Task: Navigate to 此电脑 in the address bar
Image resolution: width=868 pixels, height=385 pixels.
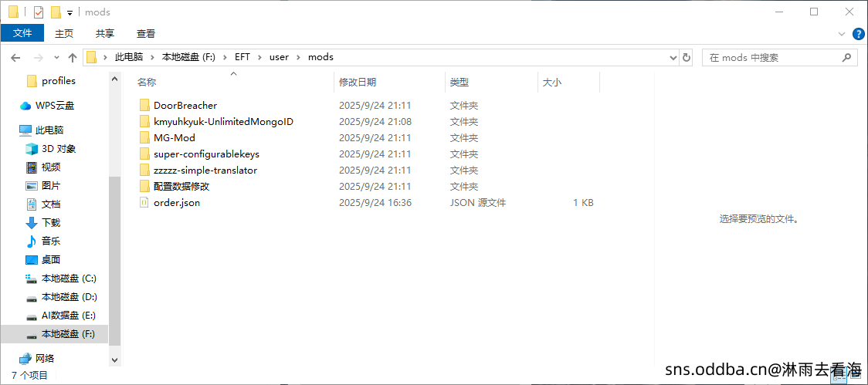Action: tap(129, 57)
